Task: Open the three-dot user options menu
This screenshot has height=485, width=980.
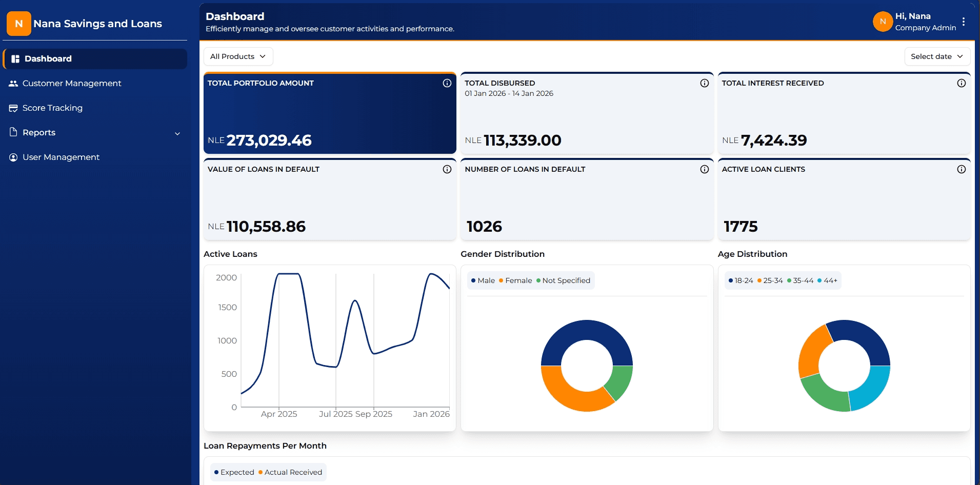Action: pos(964,22)
